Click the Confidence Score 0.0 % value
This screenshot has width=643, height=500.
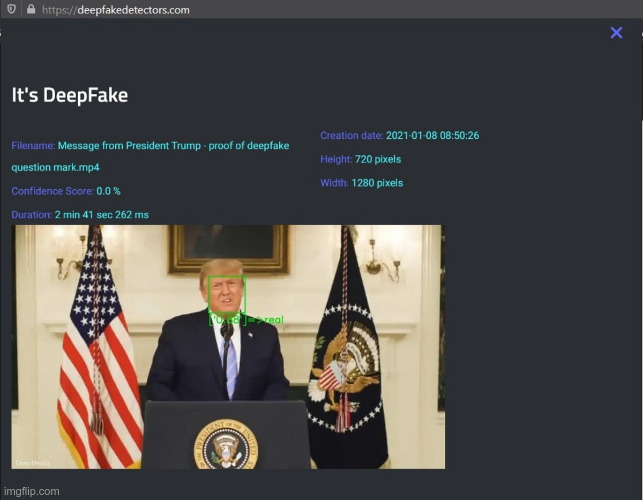(x=108, y=191)
